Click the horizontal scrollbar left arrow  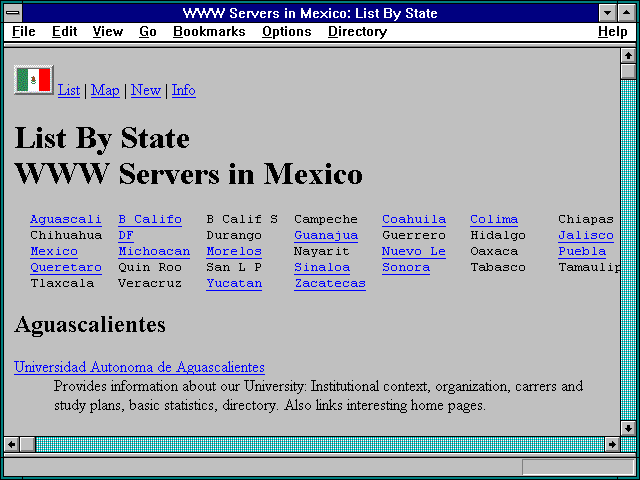(11, 444)
